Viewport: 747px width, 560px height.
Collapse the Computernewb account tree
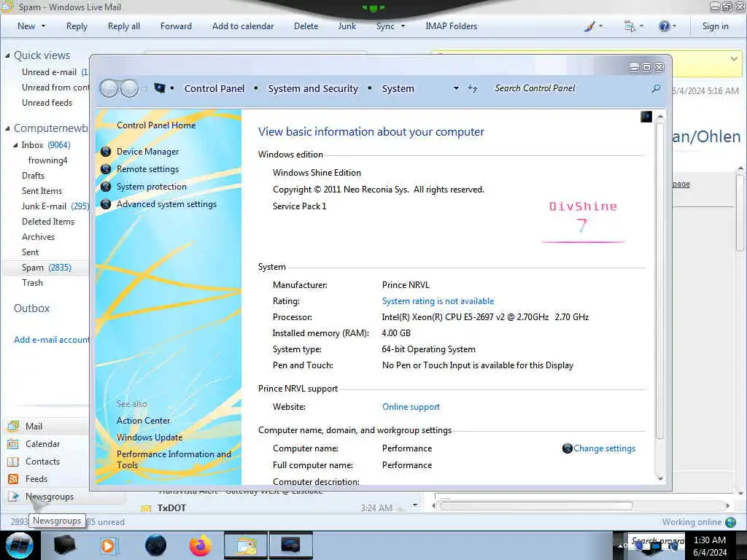click(x=7, y=128)
